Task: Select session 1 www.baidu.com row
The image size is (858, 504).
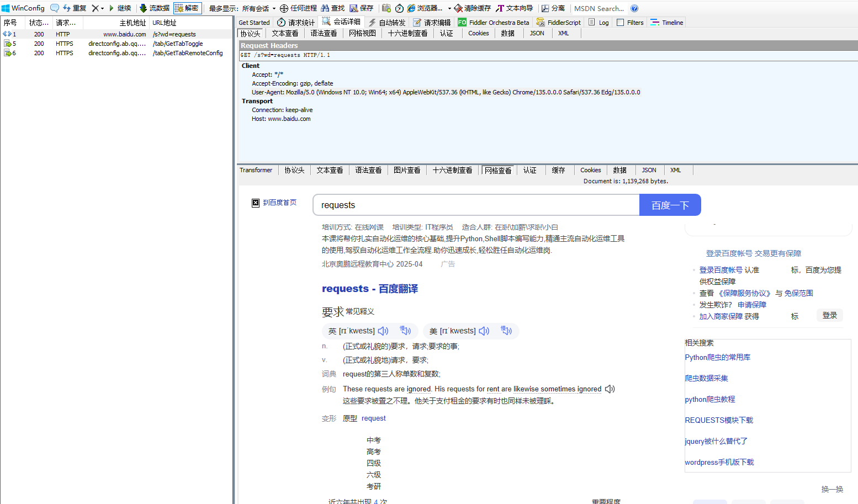Action: click(116, 34)
